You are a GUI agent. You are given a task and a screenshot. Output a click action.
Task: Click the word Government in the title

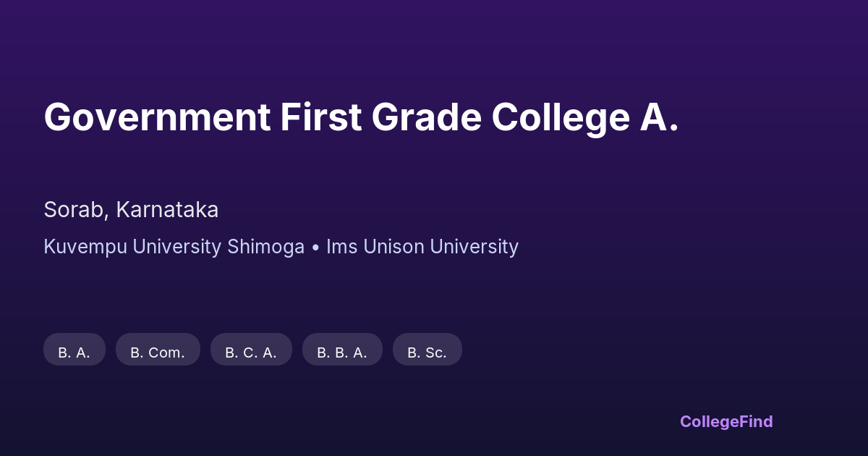(157, 118)
